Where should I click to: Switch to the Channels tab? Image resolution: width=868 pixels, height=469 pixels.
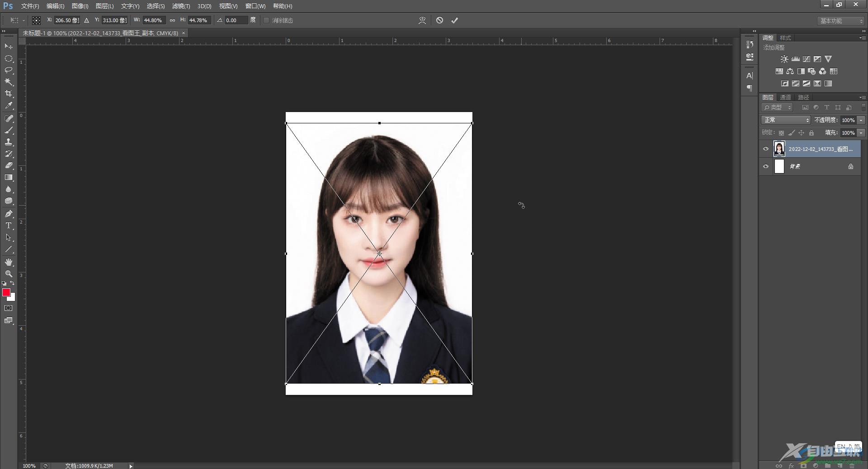pyautogui.click(x=785, y=97)
